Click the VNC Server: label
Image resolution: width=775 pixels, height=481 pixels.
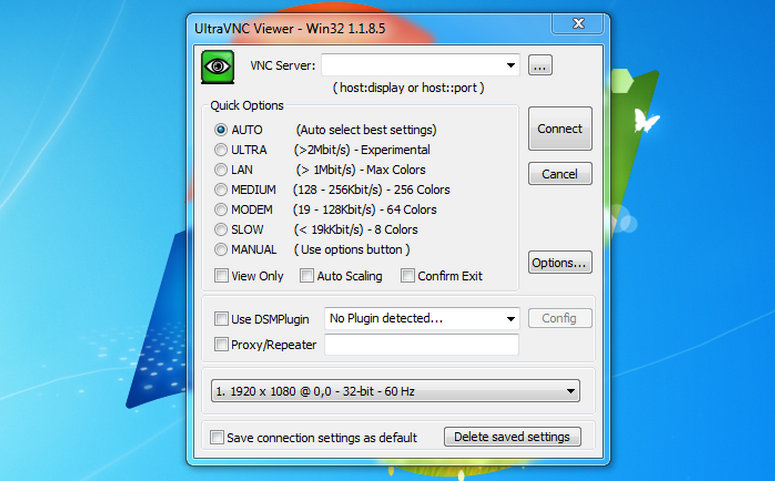coord(282,66)
